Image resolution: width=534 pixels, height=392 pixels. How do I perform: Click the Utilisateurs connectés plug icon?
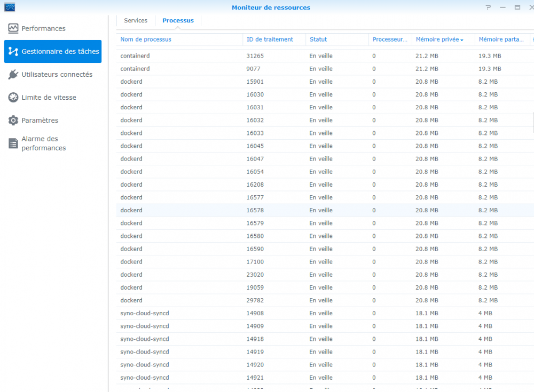pyautogui.click(x=13, y=75)
